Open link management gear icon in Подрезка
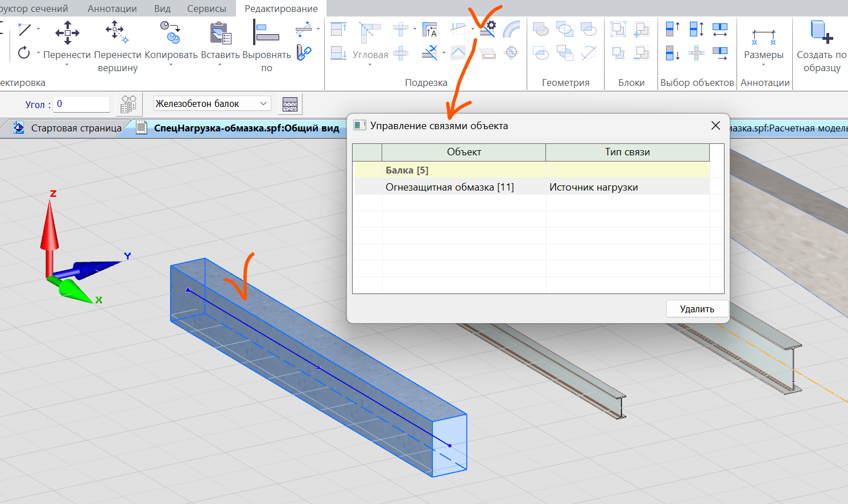The height and width of the screenshot is (504, 848). (x=487, y=28)
